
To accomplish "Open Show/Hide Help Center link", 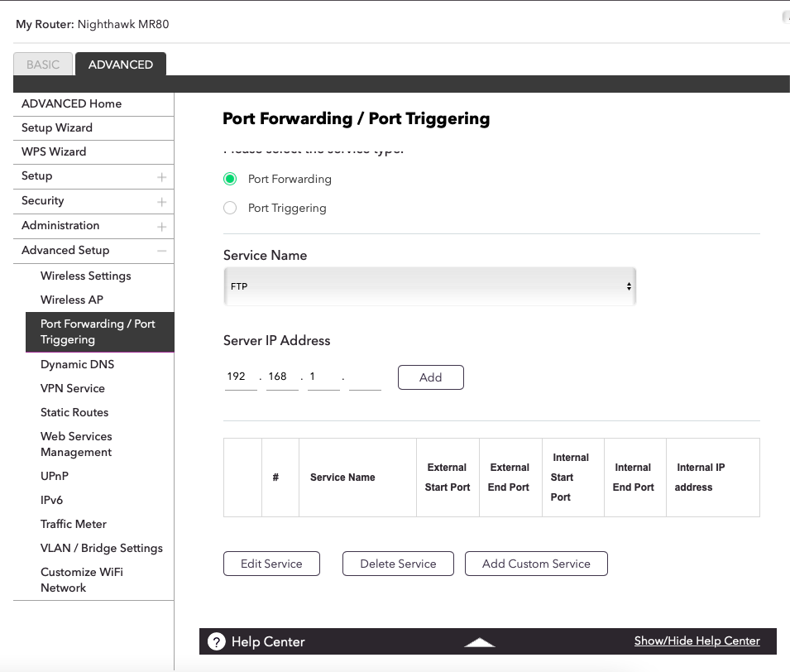I will tap(697, 641).
